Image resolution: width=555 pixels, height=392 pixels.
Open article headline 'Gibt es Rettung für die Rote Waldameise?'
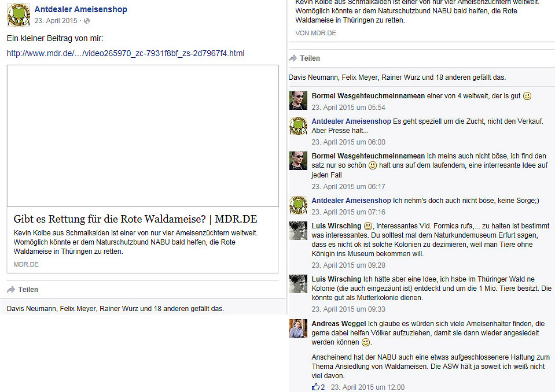pyautogui.click(x=135, y=219)
